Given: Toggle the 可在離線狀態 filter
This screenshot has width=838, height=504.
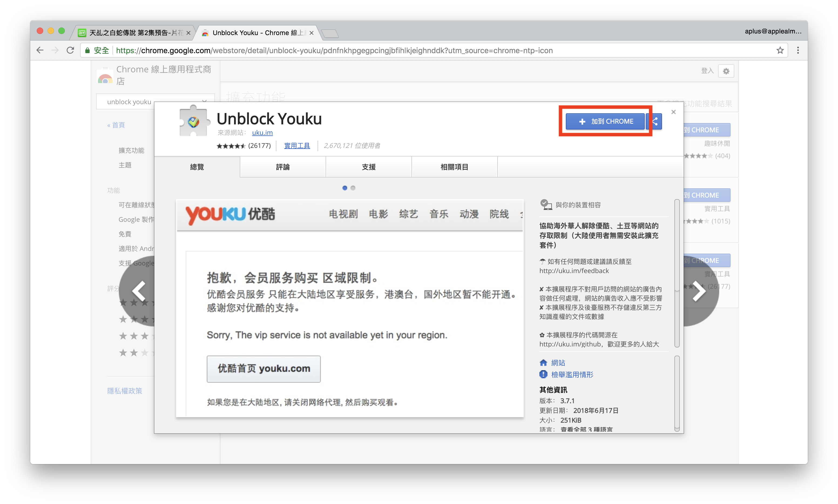Looking at the screenshot, I should [x=136, y=205].
